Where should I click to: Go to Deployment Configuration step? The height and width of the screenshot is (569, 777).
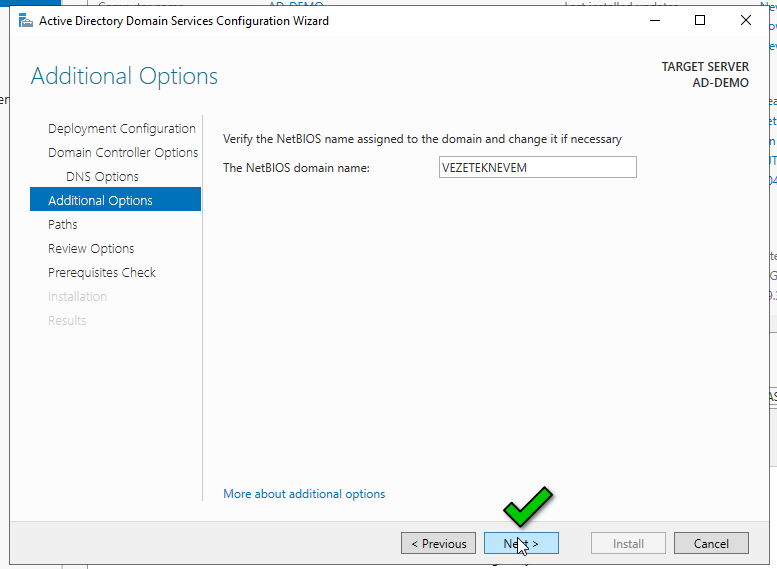(x=121, y=129)
